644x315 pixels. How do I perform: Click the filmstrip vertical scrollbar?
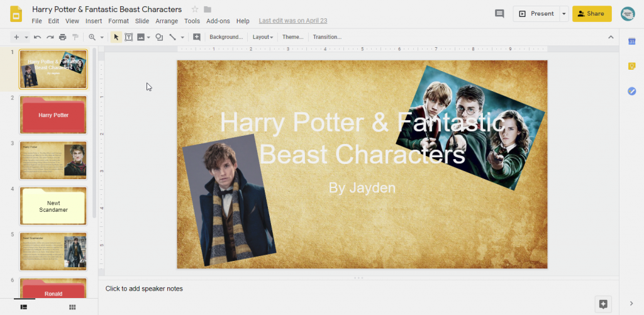pyautogui.click(x=94, y=133)
